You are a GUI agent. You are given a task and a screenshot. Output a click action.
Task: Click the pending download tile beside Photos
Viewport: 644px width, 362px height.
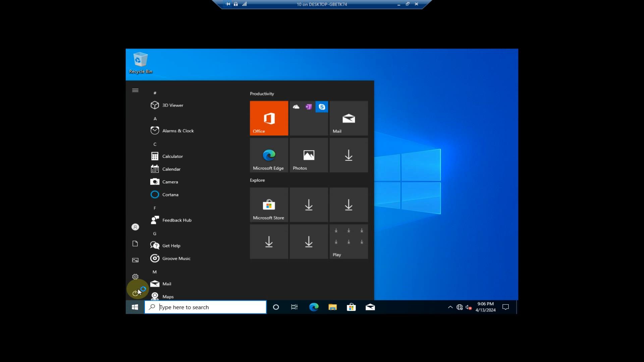coord(349,155)
